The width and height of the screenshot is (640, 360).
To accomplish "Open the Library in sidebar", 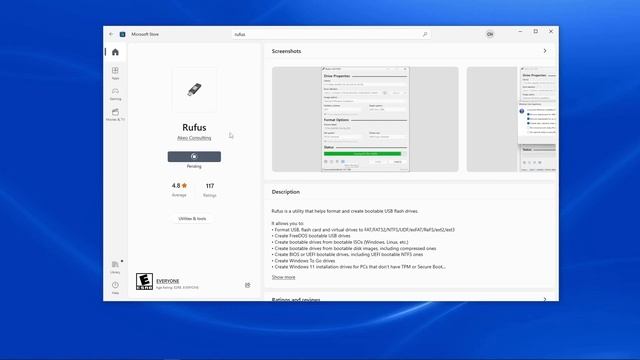I will [115, 267].
